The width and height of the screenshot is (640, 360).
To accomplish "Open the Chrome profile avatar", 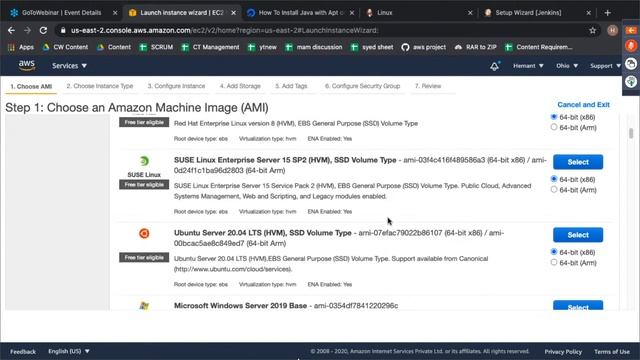I will [x=612, y=30].
